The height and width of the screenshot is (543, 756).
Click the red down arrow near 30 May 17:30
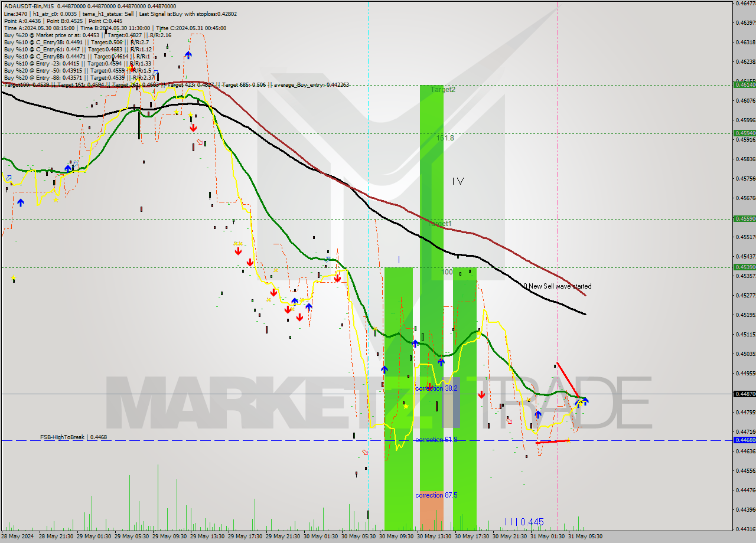click(x=481, y=395)
